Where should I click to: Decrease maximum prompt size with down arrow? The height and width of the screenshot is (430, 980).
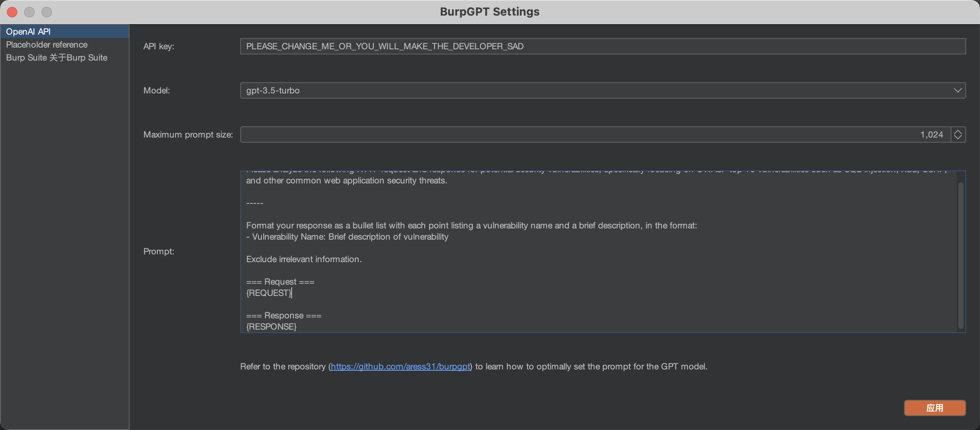coord(958,138)
